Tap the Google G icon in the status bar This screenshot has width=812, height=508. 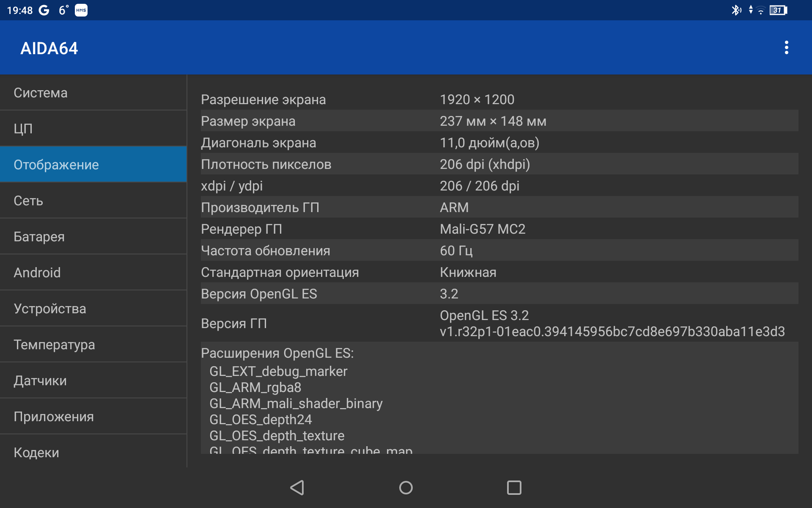coord(44,10)
